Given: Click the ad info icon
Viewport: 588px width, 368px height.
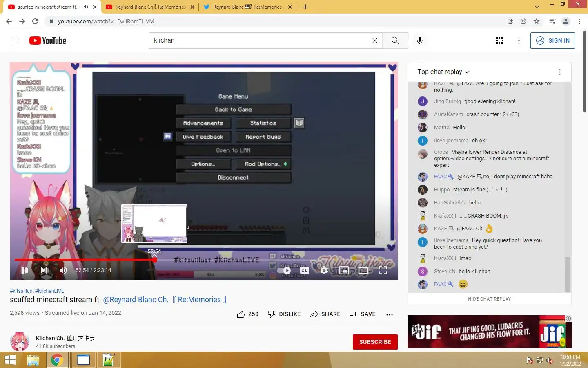Looking at the screenshot, I should (568, 319).
